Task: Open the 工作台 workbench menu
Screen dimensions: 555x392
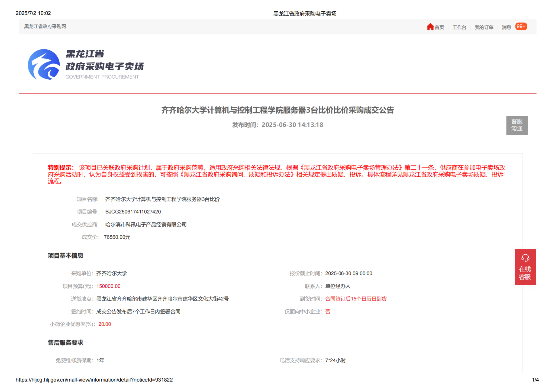Action: click(x=459, y=27)
